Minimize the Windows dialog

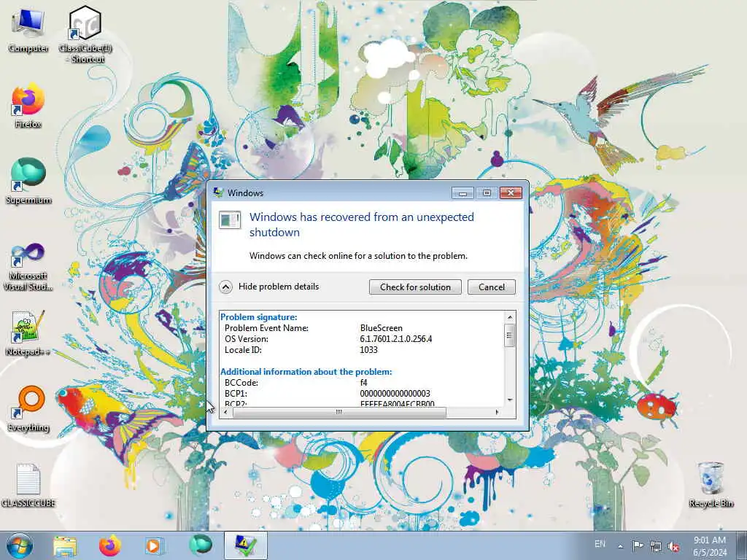coord(462,192)
